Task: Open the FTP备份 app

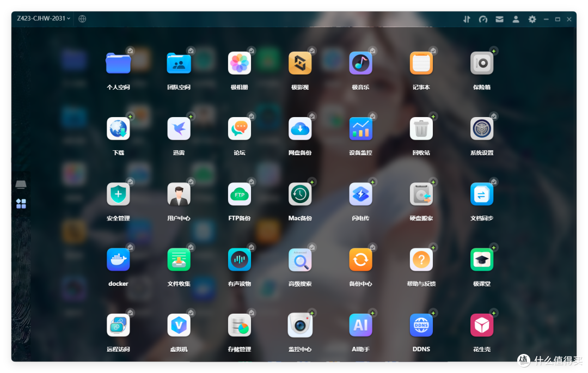Action: (x=239, y=194)
